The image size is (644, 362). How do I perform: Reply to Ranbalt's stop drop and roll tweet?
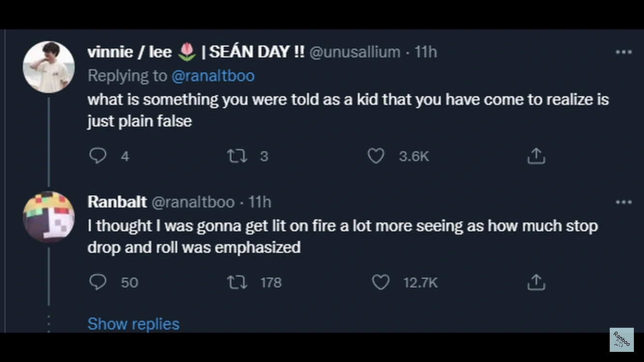tap(98, 282)
